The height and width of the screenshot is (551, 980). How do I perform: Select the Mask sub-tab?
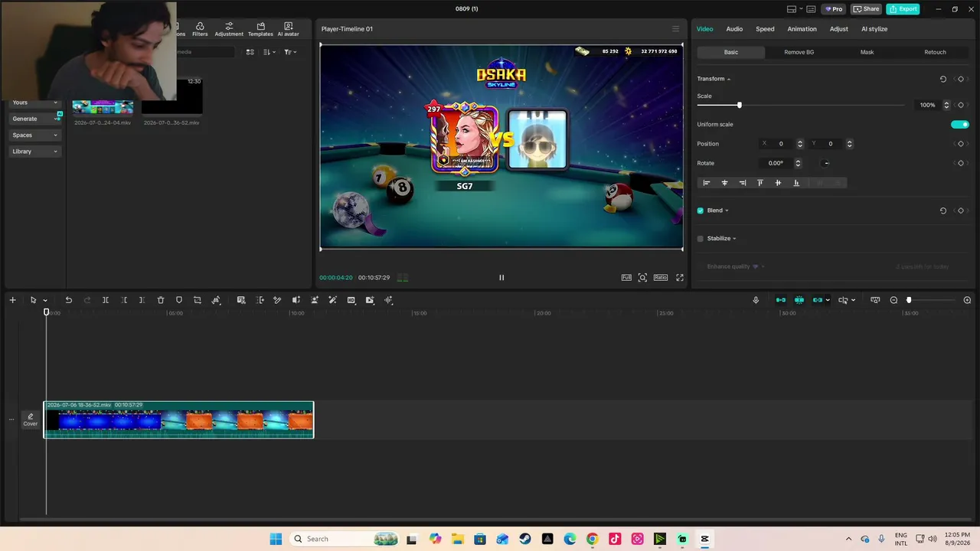(x=867, y=52)
